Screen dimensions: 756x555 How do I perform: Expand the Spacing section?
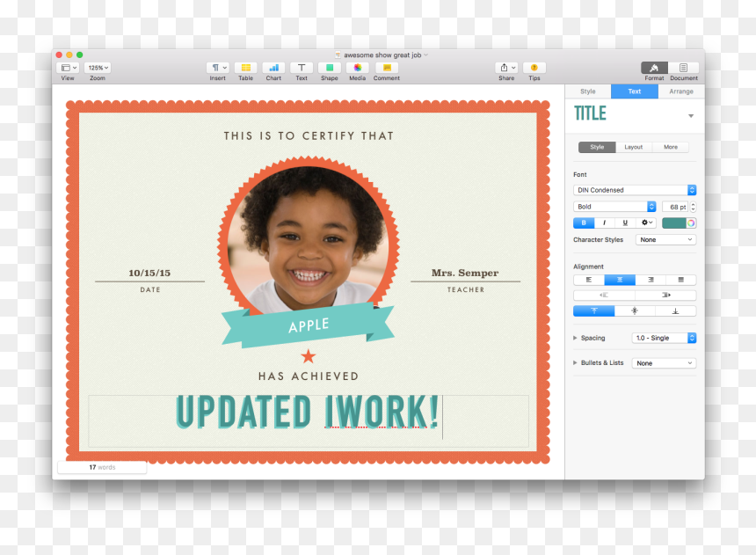(x=575, y=338)
